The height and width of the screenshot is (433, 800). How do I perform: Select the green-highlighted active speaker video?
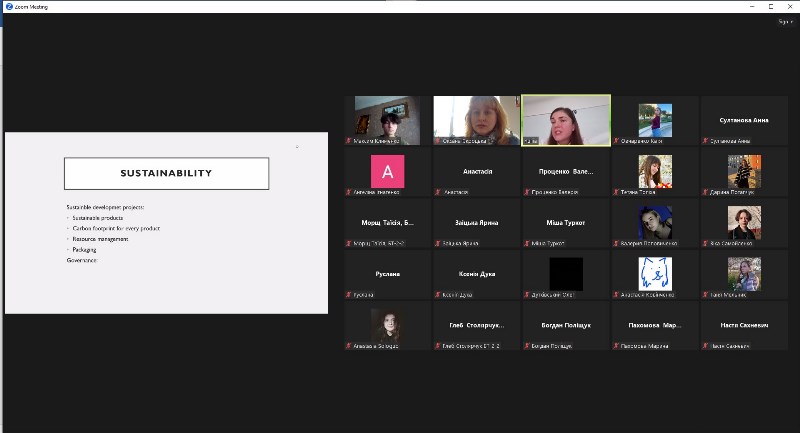pos(566,120)
